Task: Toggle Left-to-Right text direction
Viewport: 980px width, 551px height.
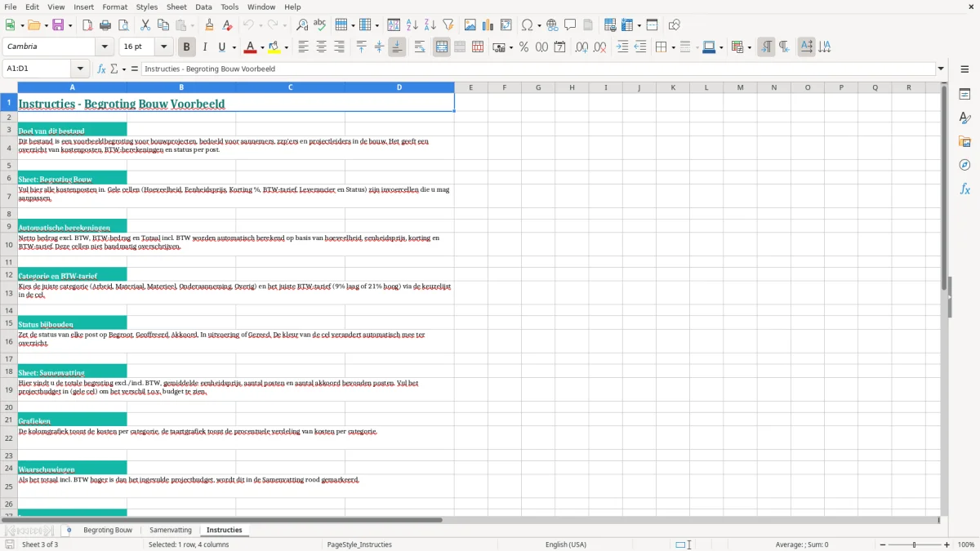Action: point(766,47)
